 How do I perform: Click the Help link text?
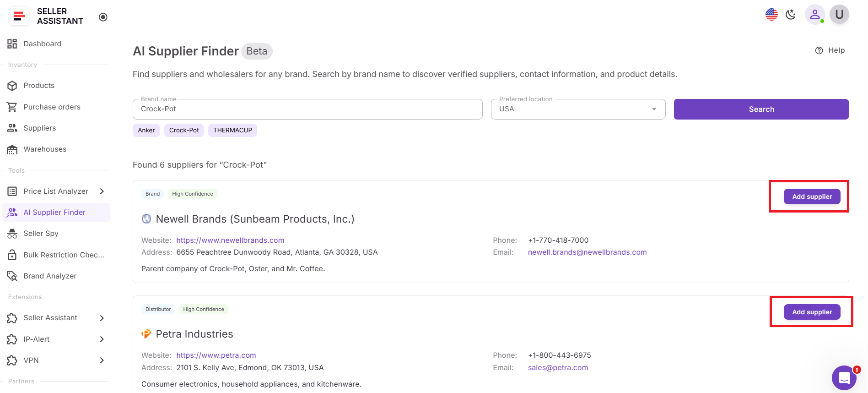click(836, 50)
